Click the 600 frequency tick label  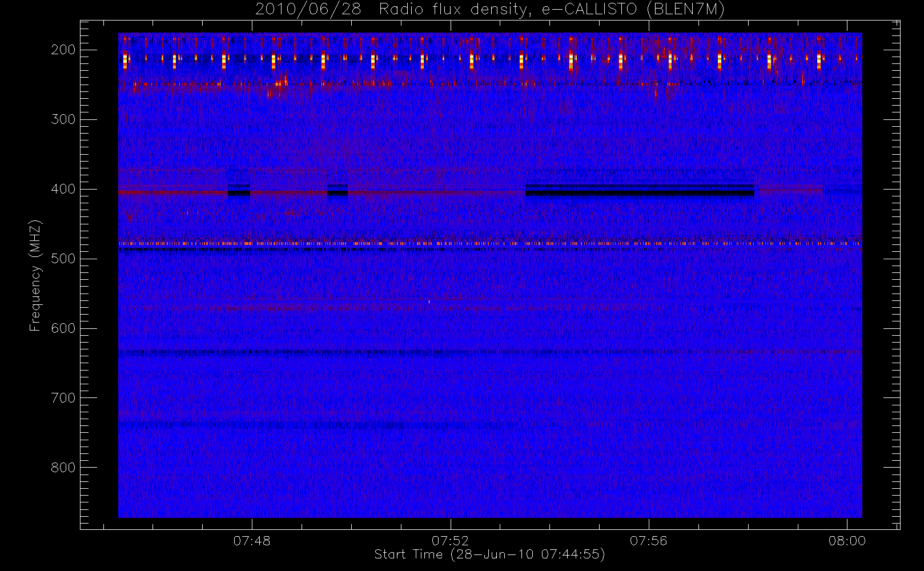point(63,328)
